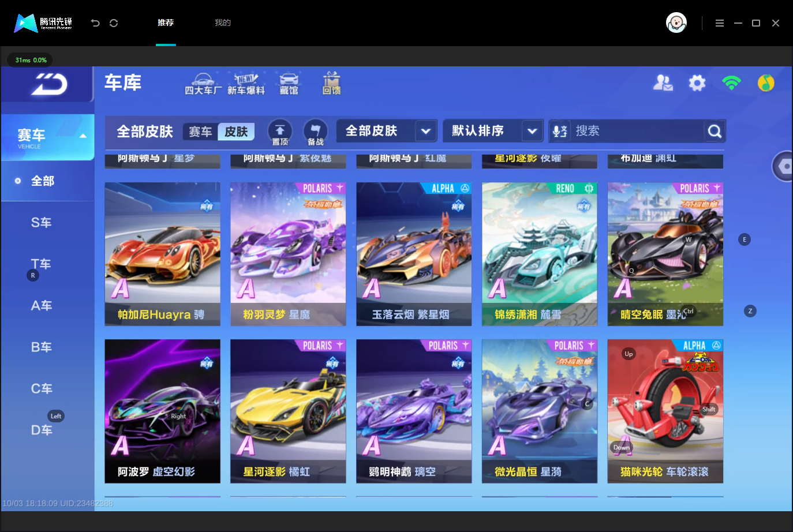Open the 全部皮肤 filter dropdown
793x532 pixels.
386,131
